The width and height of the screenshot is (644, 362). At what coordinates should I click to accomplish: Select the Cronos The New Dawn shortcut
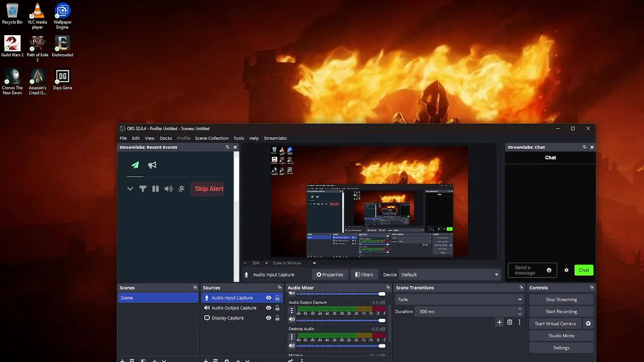click(12, 81)
